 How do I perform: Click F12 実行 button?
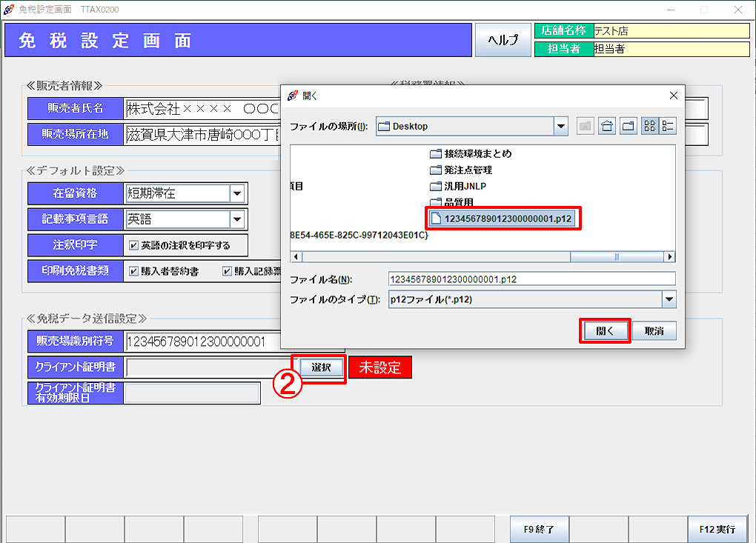[x=717, y=529]
